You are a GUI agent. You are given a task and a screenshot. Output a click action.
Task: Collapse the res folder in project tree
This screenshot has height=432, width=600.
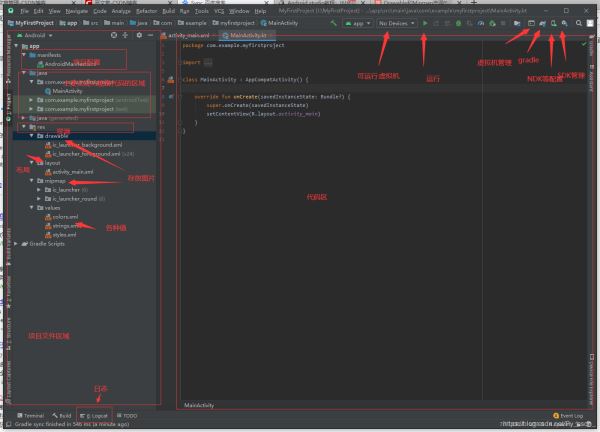[23, 127]
